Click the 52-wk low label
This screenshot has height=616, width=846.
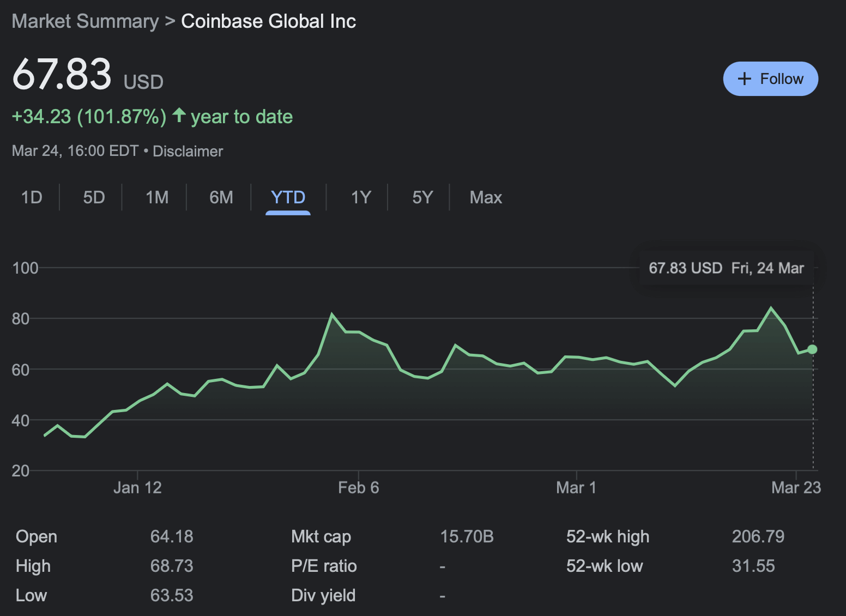605,566
